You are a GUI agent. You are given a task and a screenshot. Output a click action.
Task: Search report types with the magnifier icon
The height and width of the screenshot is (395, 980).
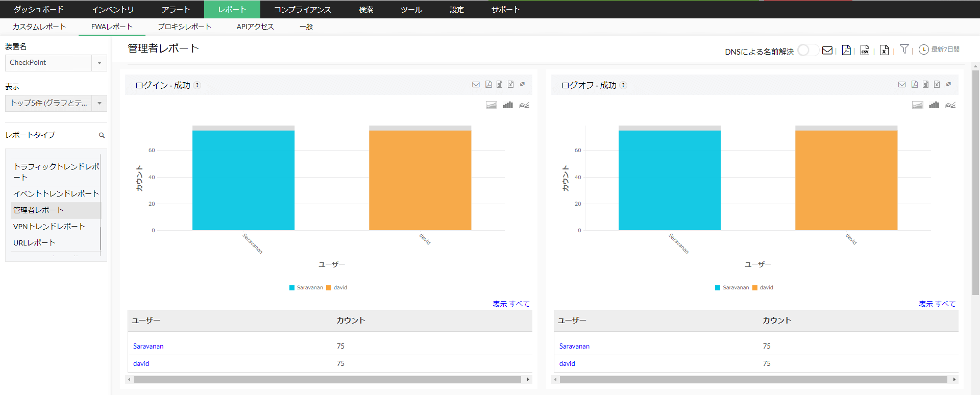pyautogui.click(x=102, y=135)
